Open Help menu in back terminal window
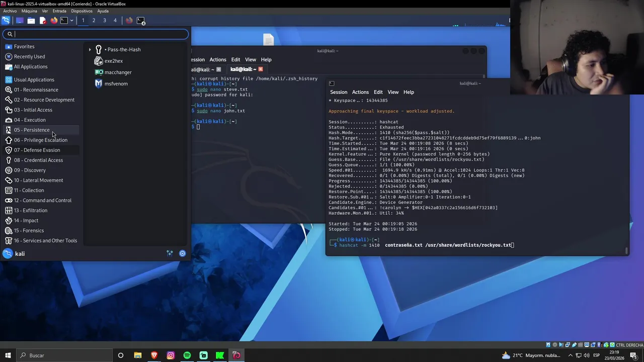Viewport: 644px width, 362px height. tap(266, 59)
